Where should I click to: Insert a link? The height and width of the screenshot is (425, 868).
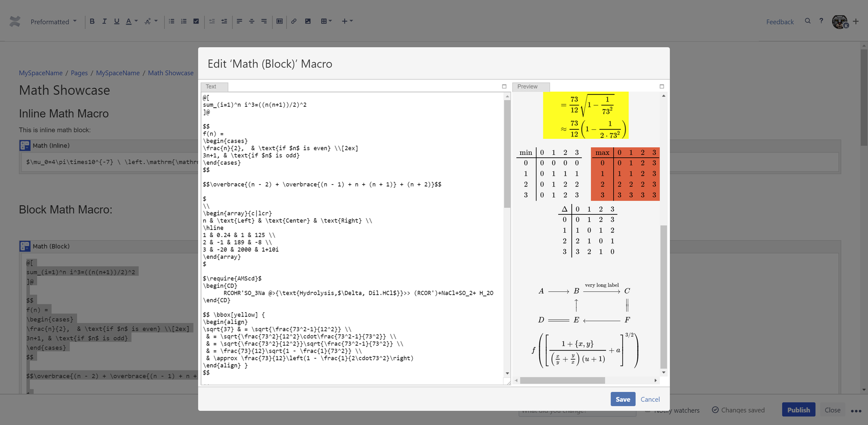294,21
